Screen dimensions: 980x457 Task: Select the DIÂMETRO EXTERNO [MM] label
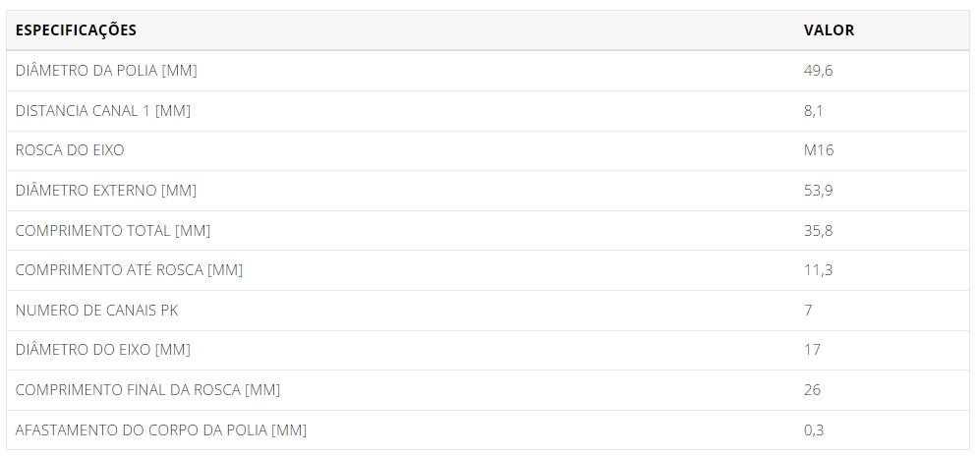(x=106, y=191)
